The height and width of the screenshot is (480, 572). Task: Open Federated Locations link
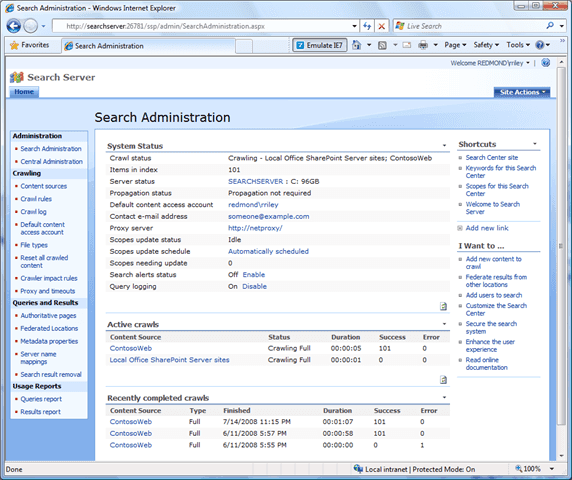coord(49,328)
